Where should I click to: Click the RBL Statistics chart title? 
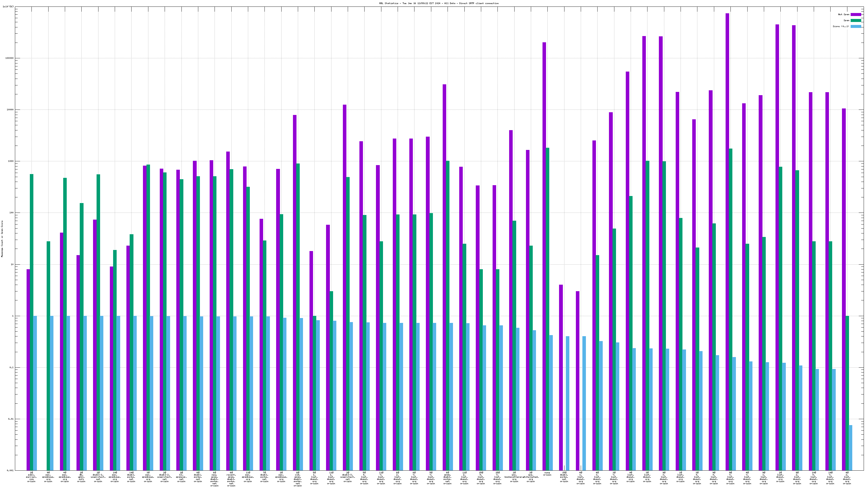439,3
